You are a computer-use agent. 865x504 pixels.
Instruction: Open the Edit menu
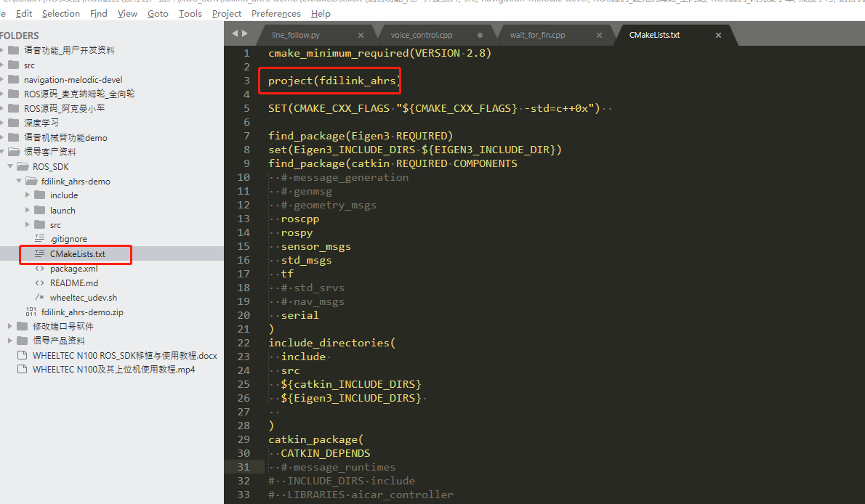click(x=24, y=13)
